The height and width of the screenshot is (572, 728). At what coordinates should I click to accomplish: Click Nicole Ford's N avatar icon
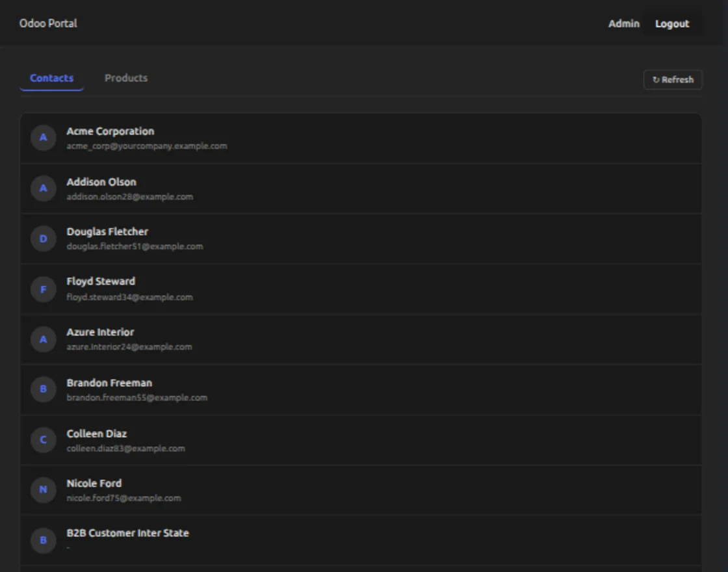(44, 490)
